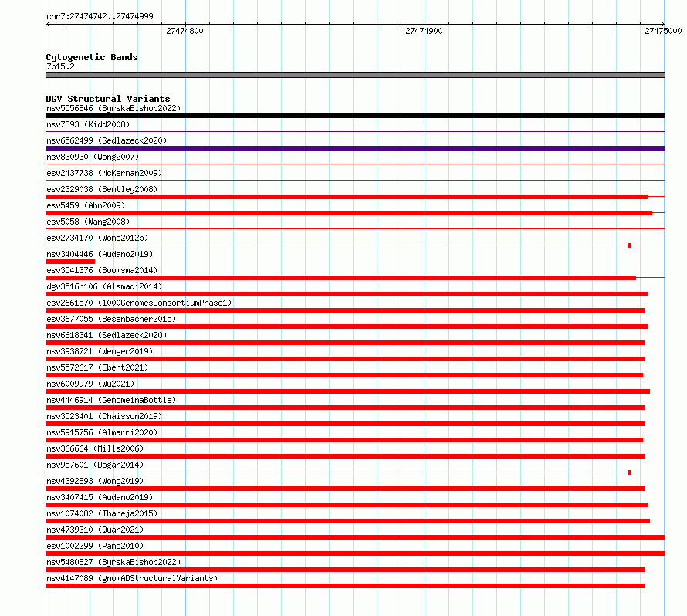Click nsv1074082 (Thareja2015) label

click(102, 513)
